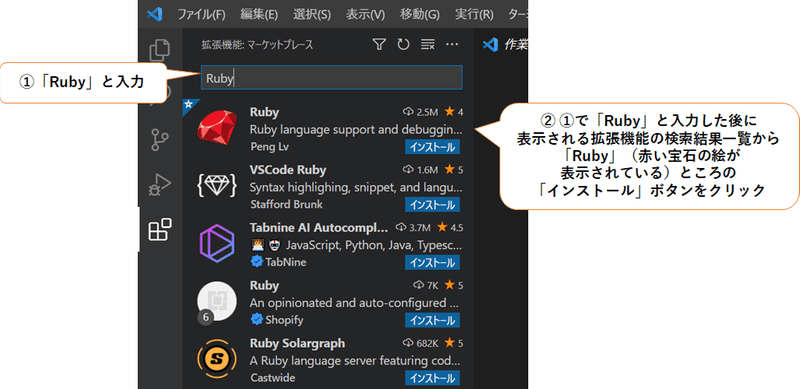Install Ruby Solargraph by Castwide

433,378
